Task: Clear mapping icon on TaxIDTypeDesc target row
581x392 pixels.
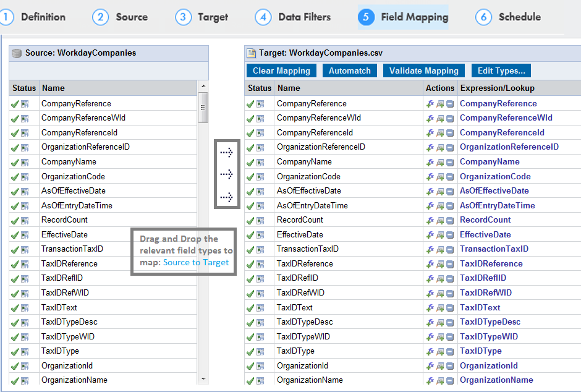Action: (450, 323)
